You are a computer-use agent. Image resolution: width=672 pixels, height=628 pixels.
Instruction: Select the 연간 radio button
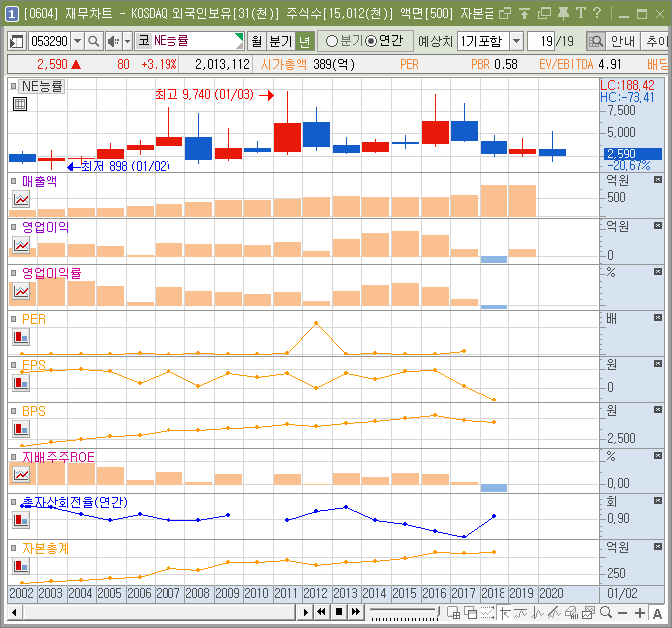pos(371,41)
